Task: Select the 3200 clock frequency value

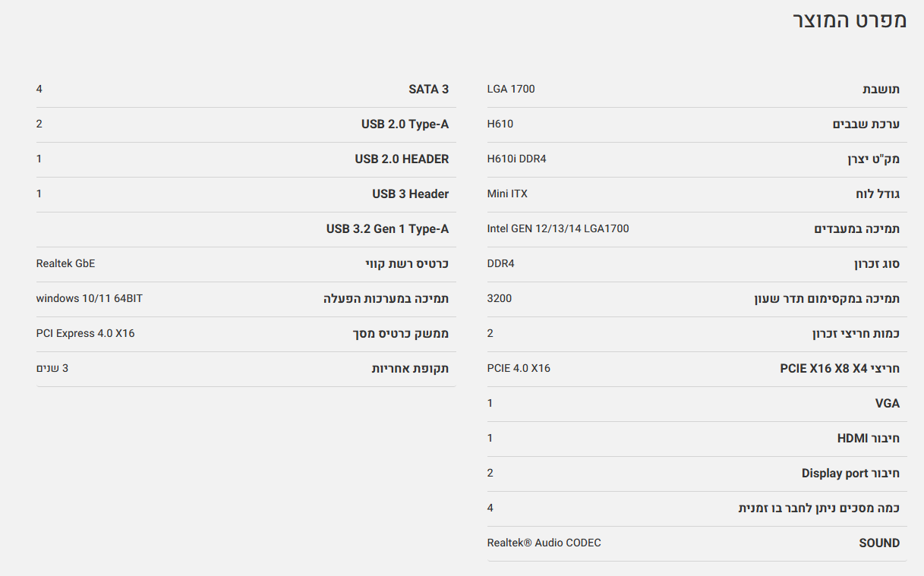Action: pos(499,299)
